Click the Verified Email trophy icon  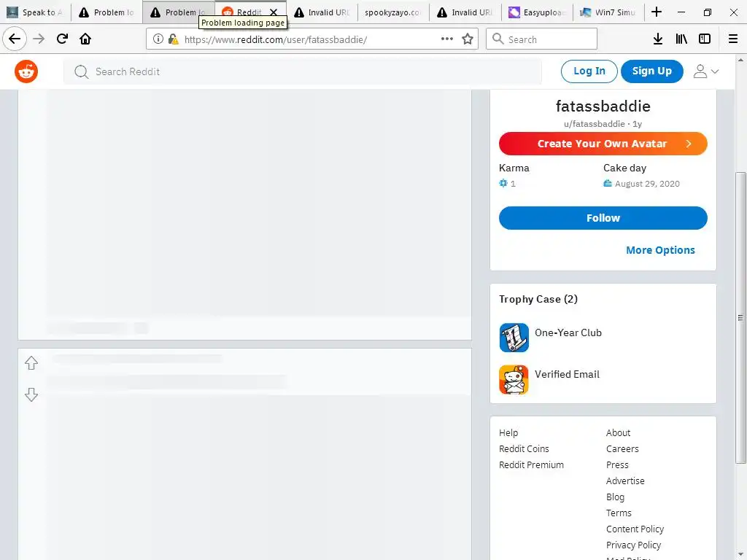coord(514,379)
